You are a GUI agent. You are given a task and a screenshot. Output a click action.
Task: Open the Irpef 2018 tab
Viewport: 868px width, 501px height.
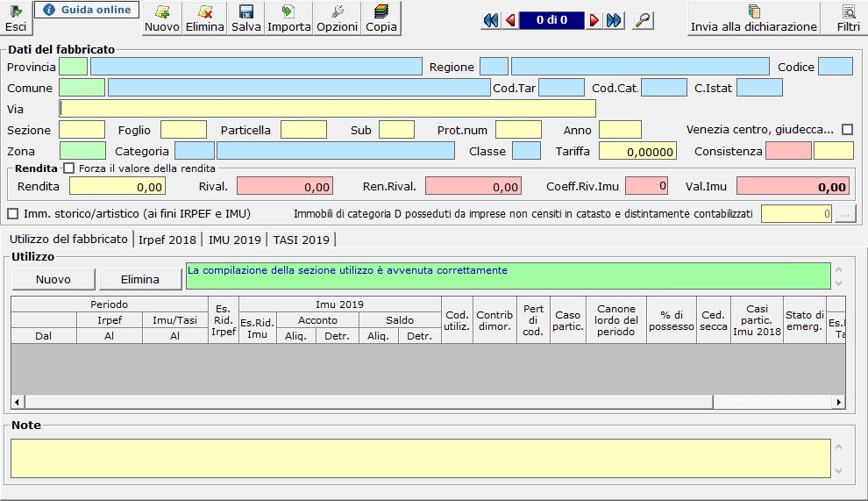coord(167,240)
